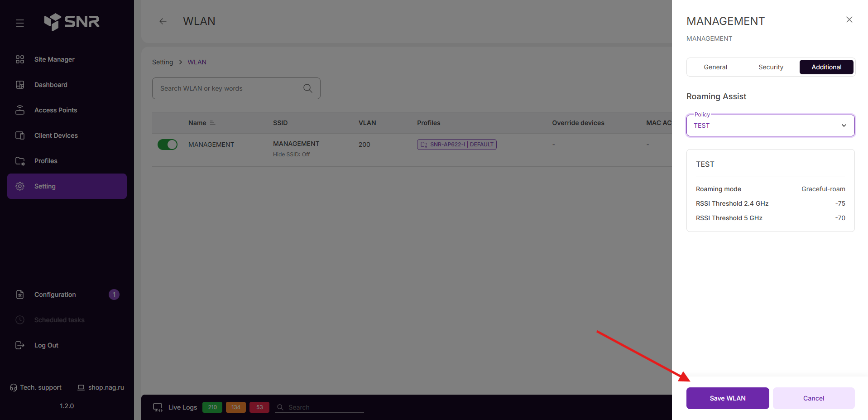Viewport: 868px width, 420px height.
Task: Click the Graceful-roam roaming mode value
Action: tap(823, 189)
